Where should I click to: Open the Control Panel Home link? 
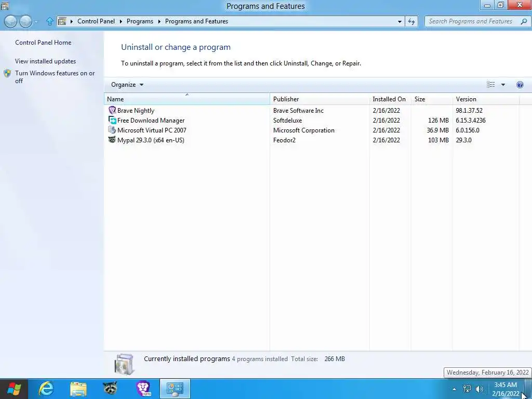[x=43, y=43]
